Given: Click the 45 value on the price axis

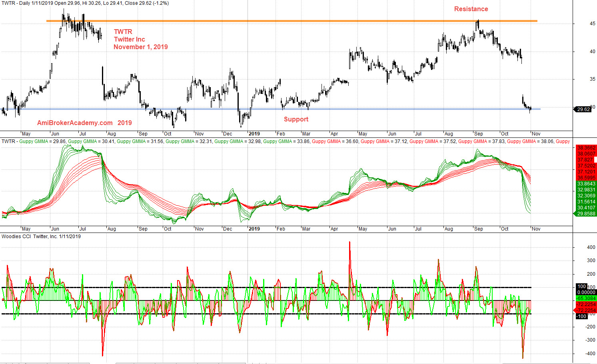Looking at the screenshot, I should tap(592, 24).
